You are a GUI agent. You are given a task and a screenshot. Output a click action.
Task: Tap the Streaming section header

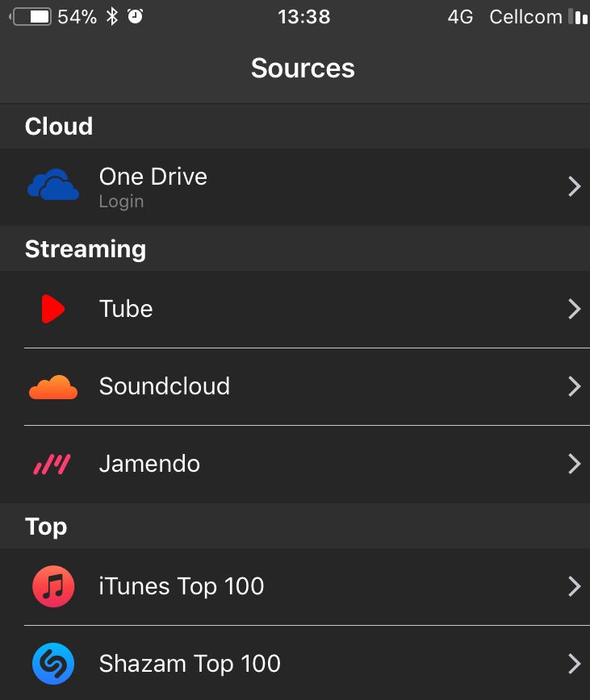click(86, 249)
